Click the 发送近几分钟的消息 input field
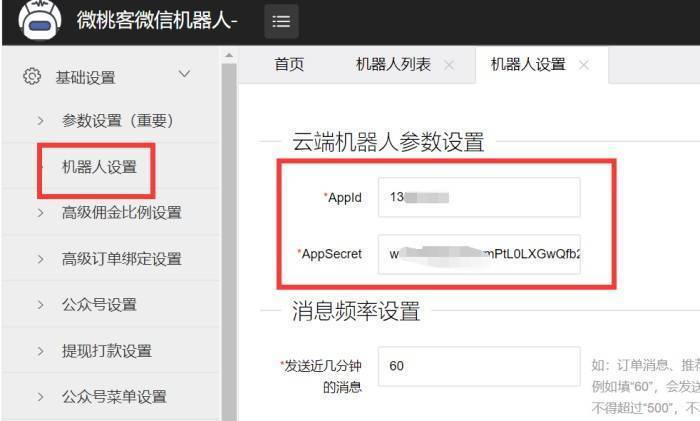 click(x=479, y=366)
